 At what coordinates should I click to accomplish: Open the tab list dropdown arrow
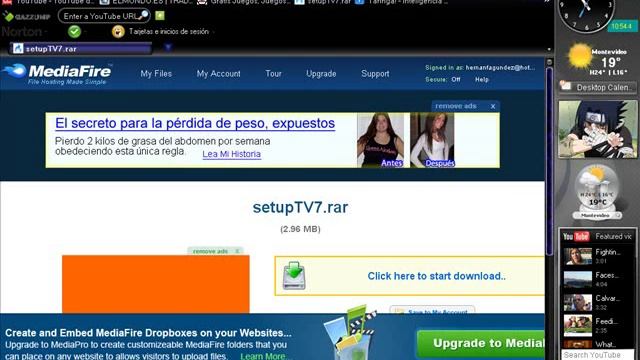point(168,48)
